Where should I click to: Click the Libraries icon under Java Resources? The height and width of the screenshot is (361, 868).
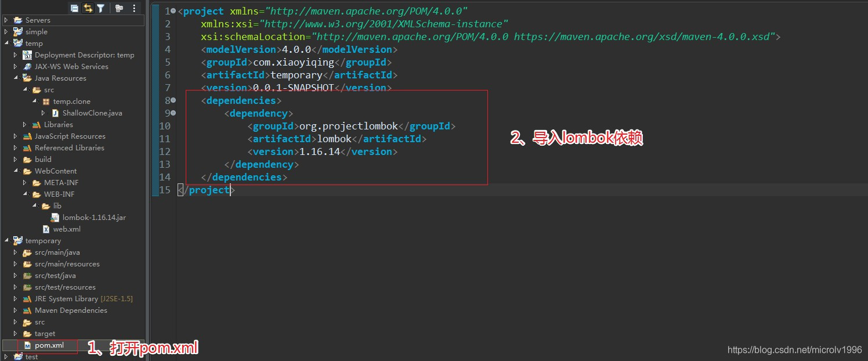[x=36, y=125]
